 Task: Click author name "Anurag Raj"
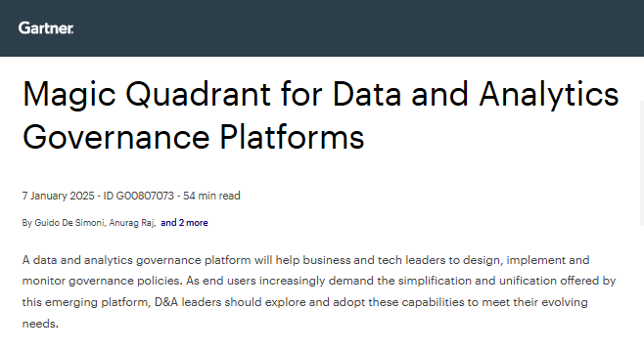pyautogui.click(x=131, y=223)
